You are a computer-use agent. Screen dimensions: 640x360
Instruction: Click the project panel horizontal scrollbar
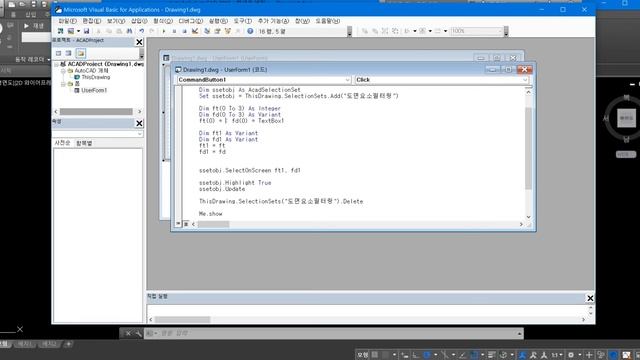[96, 111]
